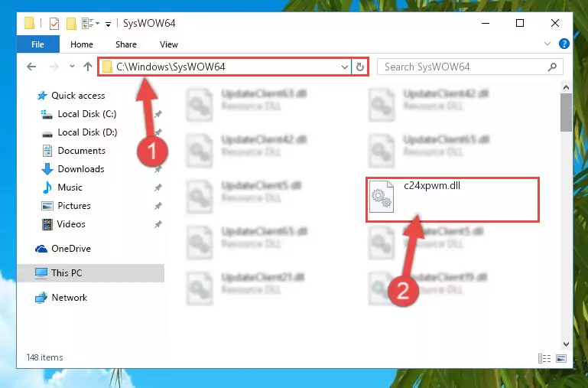Select Network in the navigation pane
This screenshot has width=588, height=388.
click(69, 297)
